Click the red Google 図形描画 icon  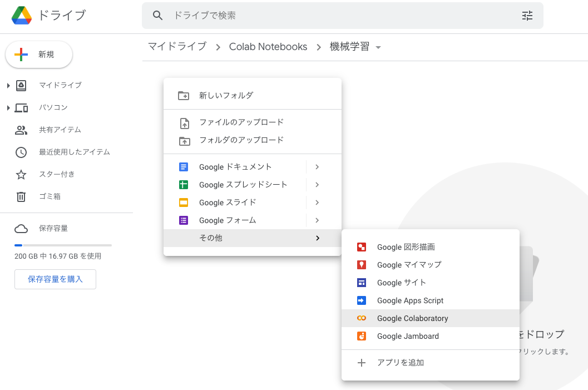[x=362, y=247]
